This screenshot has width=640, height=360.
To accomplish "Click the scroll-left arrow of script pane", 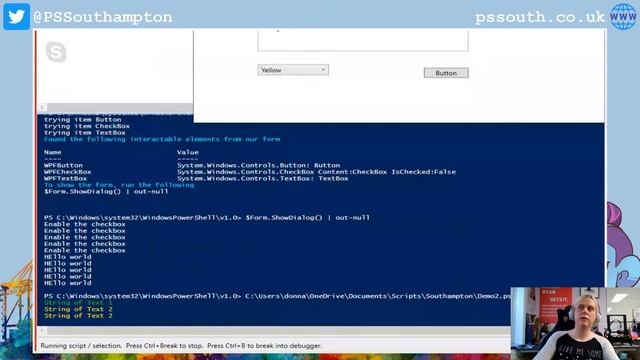I will click(42, 107).
